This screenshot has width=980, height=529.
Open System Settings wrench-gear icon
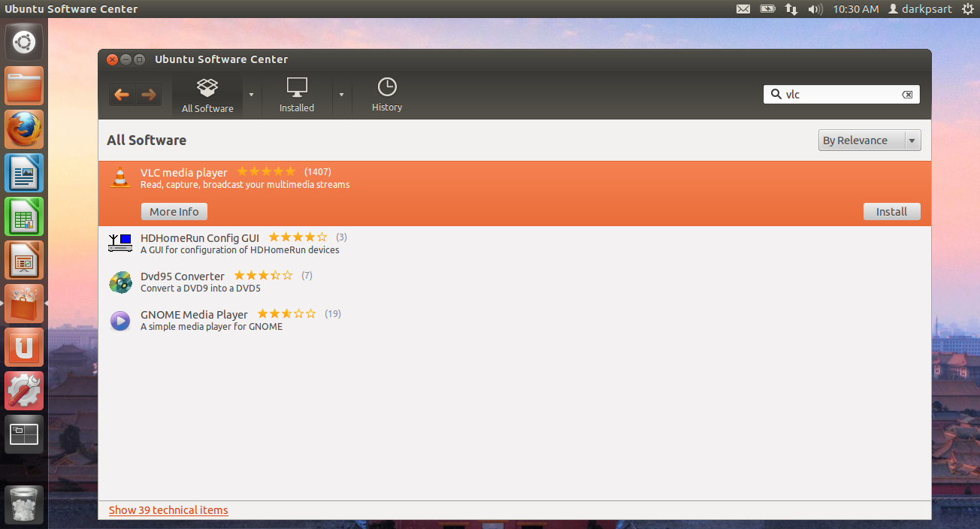[x=24, y=391]
